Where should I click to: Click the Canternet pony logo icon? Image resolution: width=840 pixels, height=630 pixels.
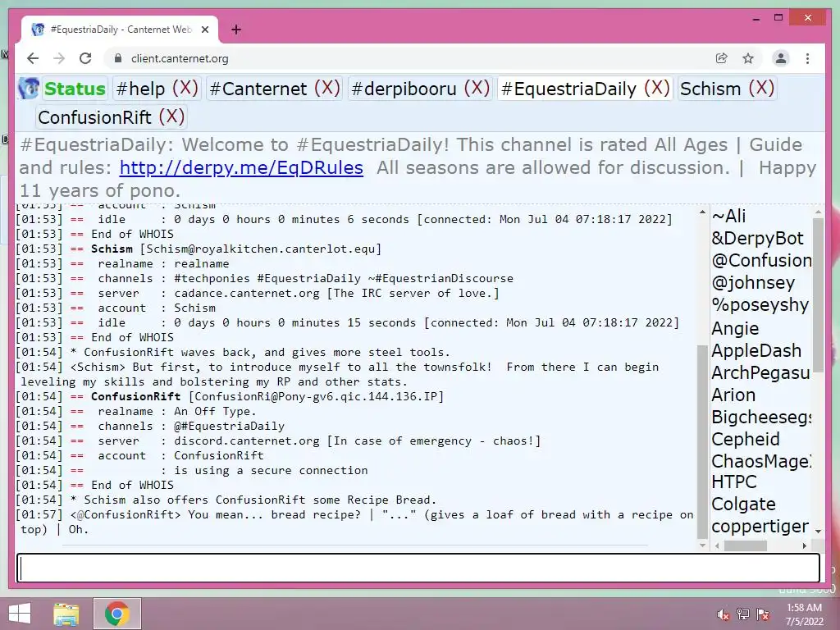pyautogui.click(x=29, y=88)
